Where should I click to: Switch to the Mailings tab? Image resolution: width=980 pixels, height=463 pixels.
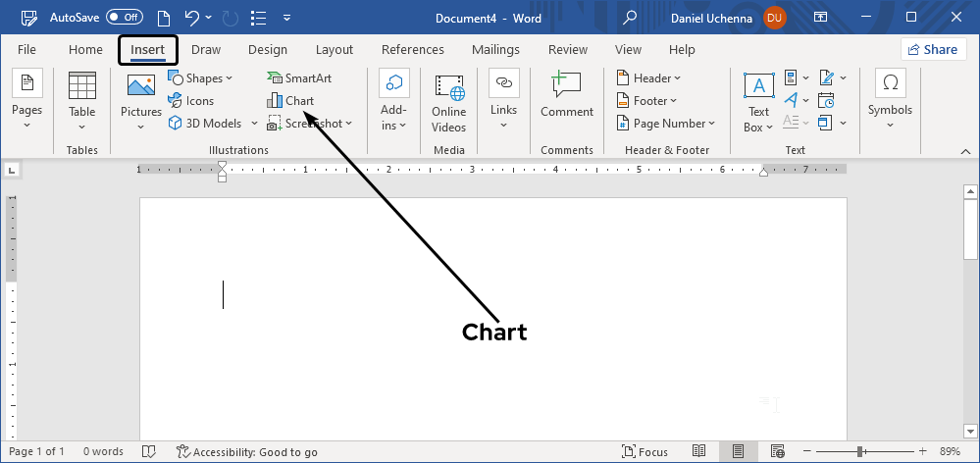point(495,49)
